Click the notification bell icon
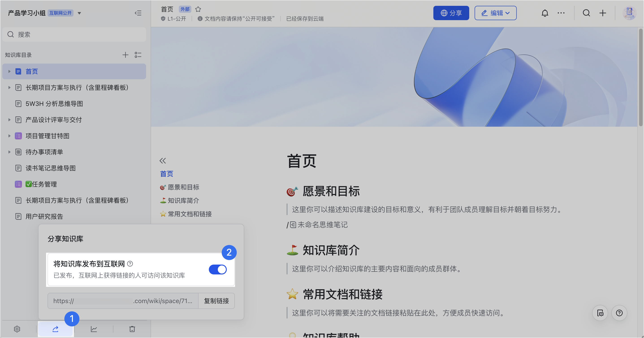The width and height of the screenshot is (644, 338). (545, 13)
